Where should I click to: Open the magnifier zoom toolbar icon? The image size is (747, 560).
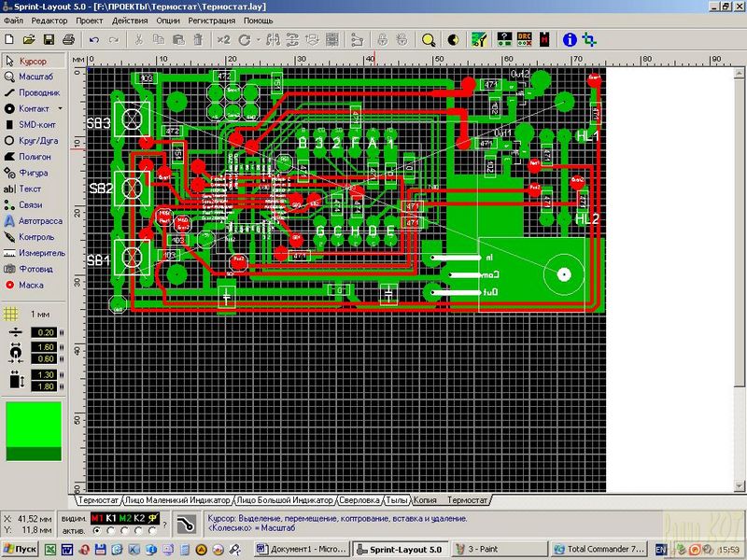tap(429, 40)
